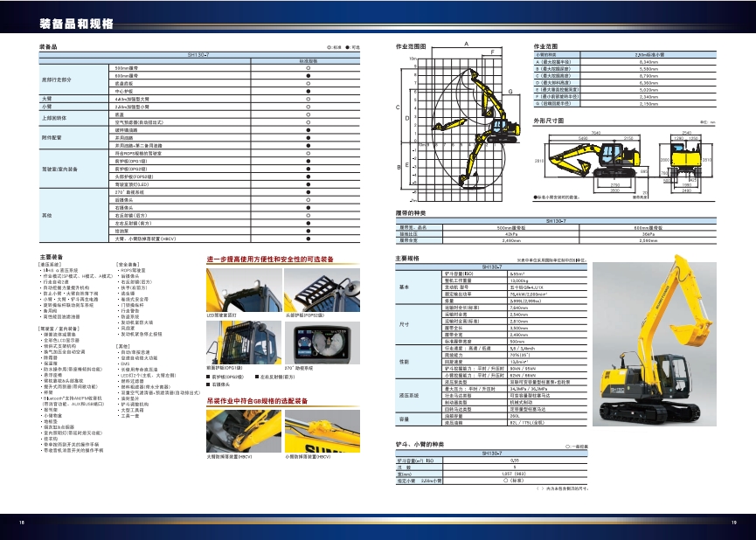Click the 600mm履带 row in the equipment table
This screenshot has height=540, width=756.
coord(234,76)
